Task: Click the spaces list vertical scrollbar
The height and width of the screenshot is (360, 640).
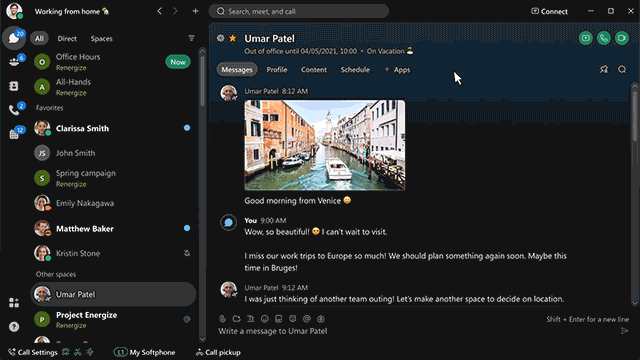Action: [202, 81]
